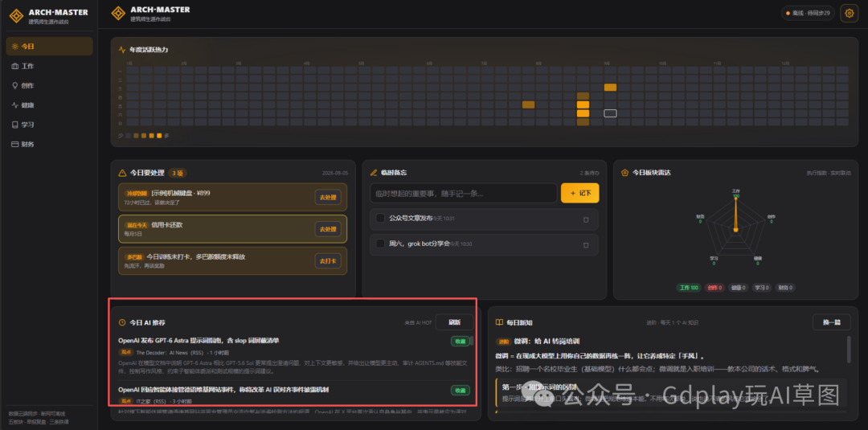Viewport: 868px width, 430px height.
Task: Toggle the 工作 100 radar legend chip
Action: [689, 288]
